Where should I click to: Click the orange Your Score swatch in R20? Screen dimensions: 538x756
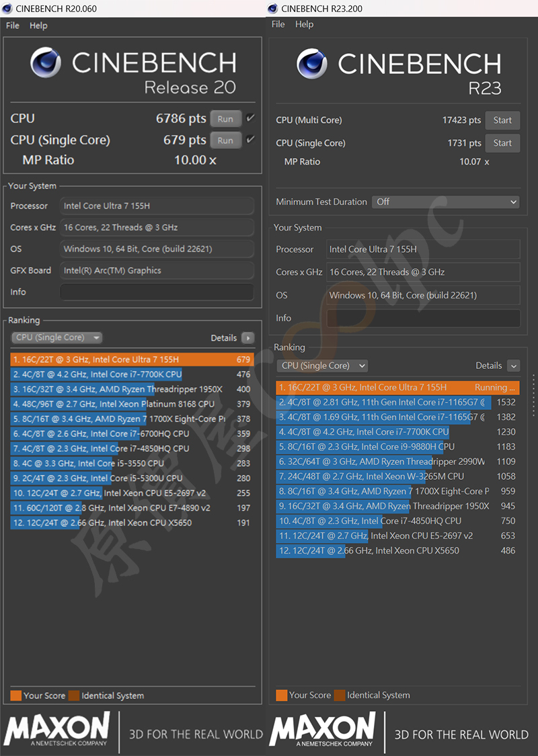pyautogui.click(x=16, y=696)
